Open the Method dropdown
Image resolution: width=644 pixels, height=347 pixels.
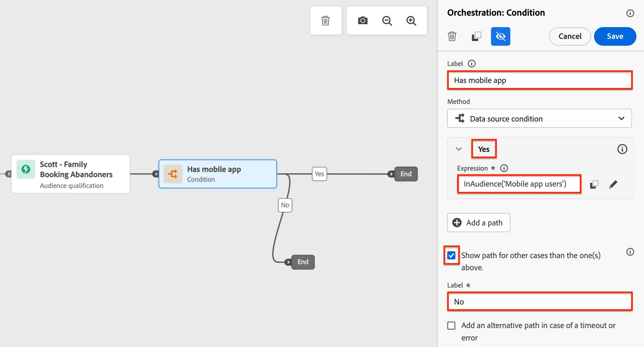tap(539, 118)
